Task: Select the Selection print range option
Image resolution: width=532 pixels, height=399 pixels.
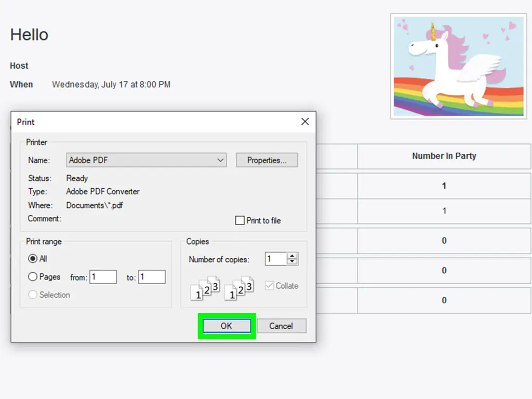Action: (x=33, y=295)
